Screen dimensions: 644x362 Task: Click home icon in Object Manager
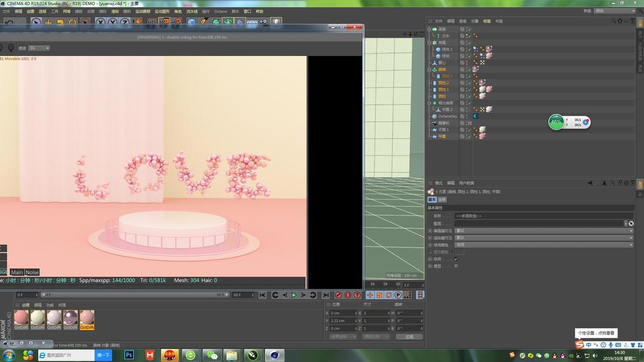pos(620,21)
